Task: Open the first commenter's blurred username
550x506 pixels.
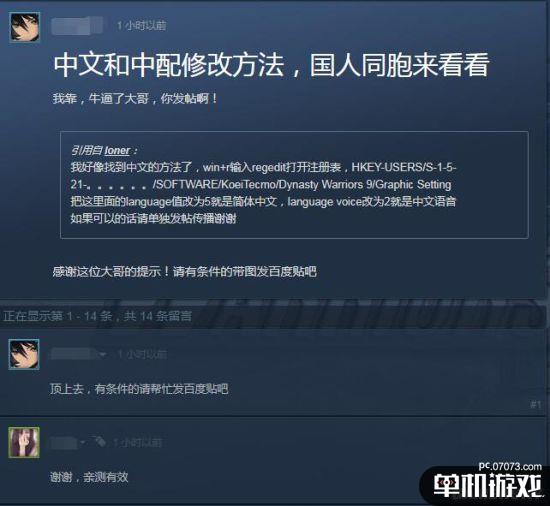Action: [74, 354]
